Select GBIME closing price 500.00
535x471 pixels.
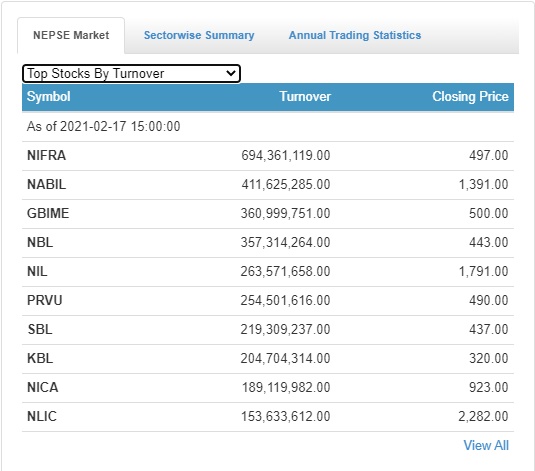click(x=489, y=213)
